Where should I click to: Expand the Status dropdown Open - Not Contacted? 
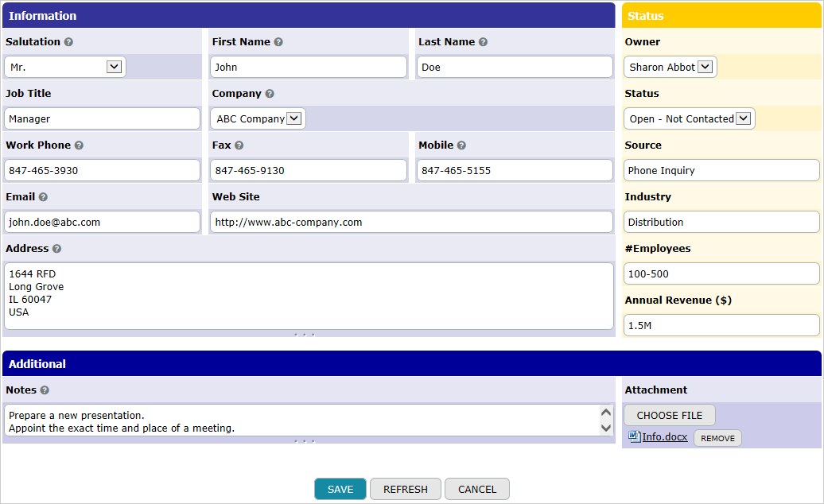tap(690, 118)
